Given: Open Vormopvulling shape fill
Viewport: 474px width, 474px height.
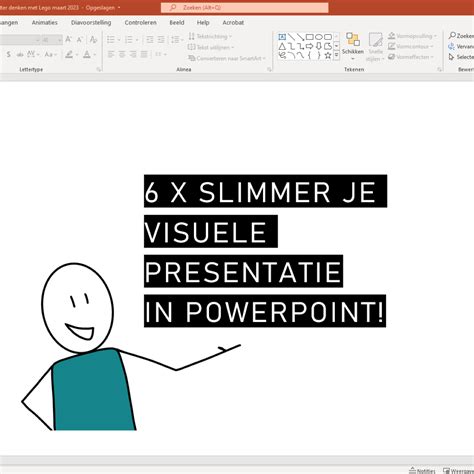Looking at the screenshot, I should pyautogui.click(x=412, y=36).
